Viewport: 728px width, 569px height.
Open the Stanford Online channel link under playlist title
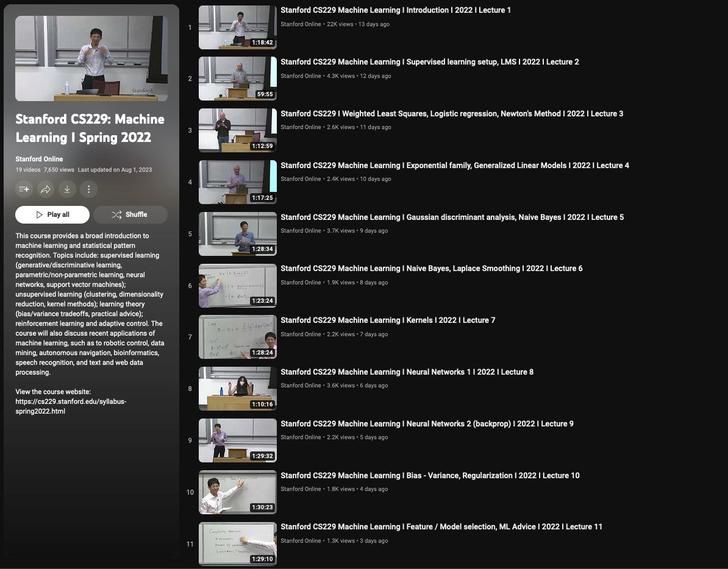[39, 159]
